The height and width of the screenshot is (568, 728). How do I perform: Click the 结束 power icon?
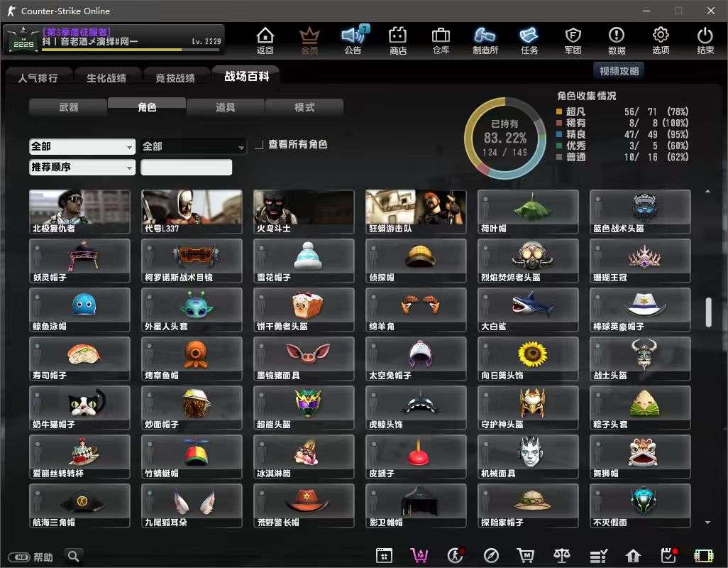[705, 40]
